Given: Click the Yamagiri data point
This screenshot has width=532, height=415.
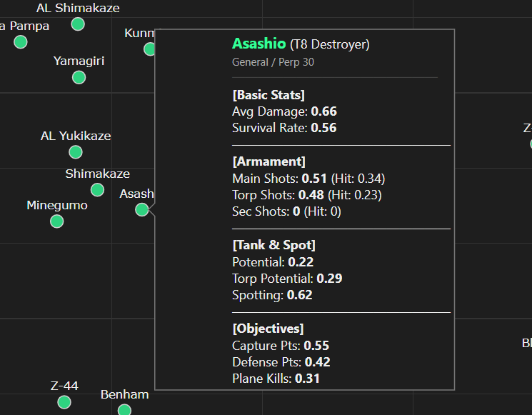Looking at the screenshot, I should [x=79, y=76].
